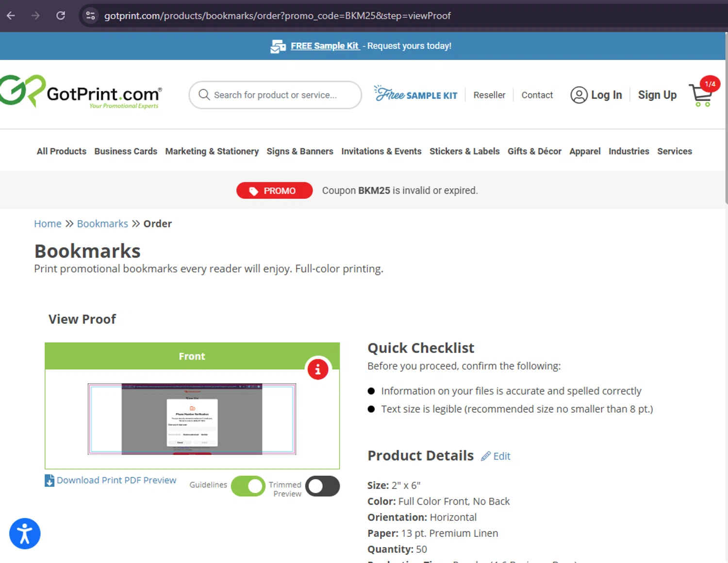Open the All Products menu

click(x=62, y=151)
